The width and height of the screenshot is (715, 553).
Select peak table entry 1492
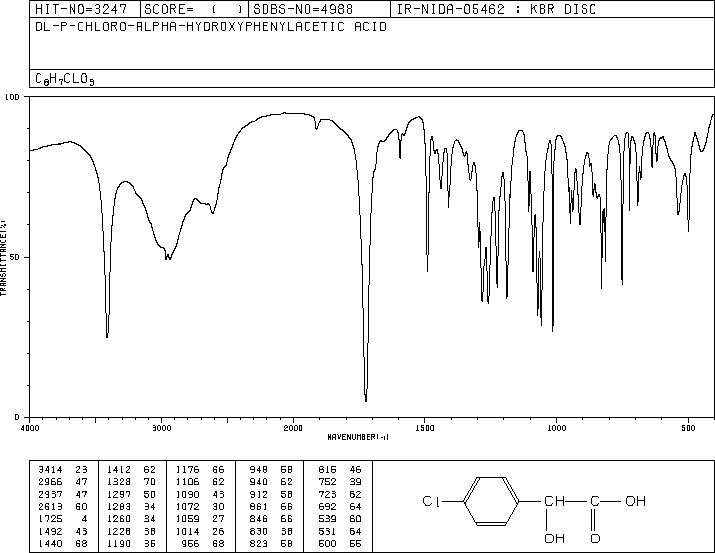(x=62, y=532)
